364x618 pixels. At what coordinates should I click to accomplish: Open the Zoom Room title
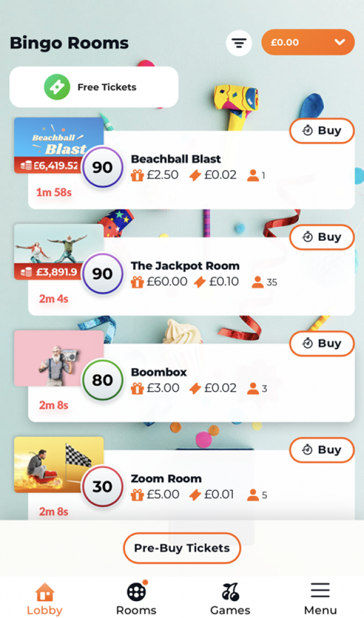click(166, 479)
